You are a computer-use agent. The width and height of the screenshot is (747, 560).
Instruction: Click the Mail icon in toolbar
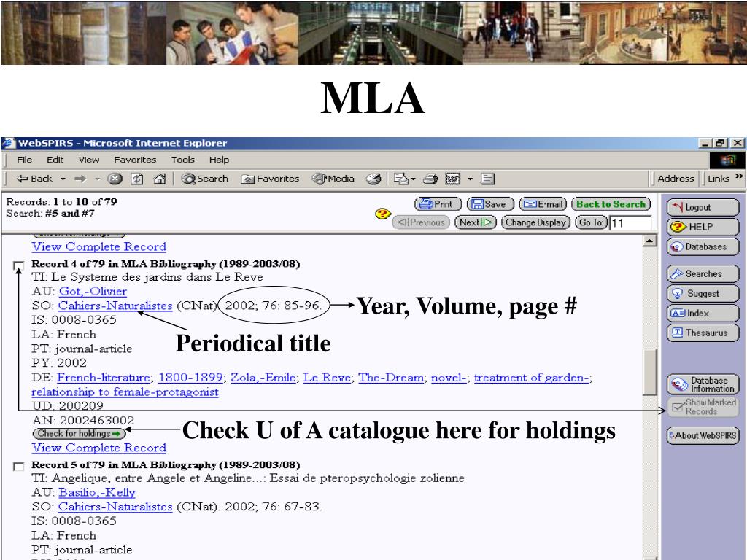coord(401,179)
